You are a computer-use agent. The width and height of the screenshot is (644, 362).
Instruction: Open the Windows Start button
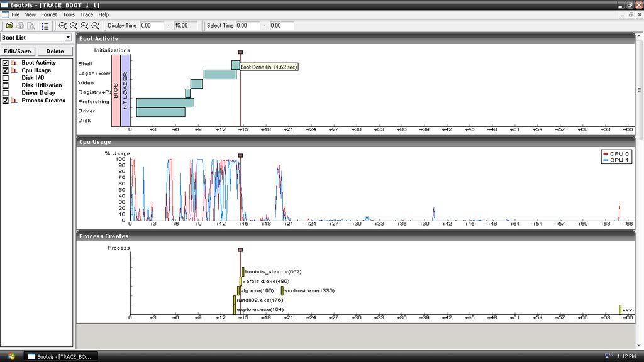(x=11, y=356)
